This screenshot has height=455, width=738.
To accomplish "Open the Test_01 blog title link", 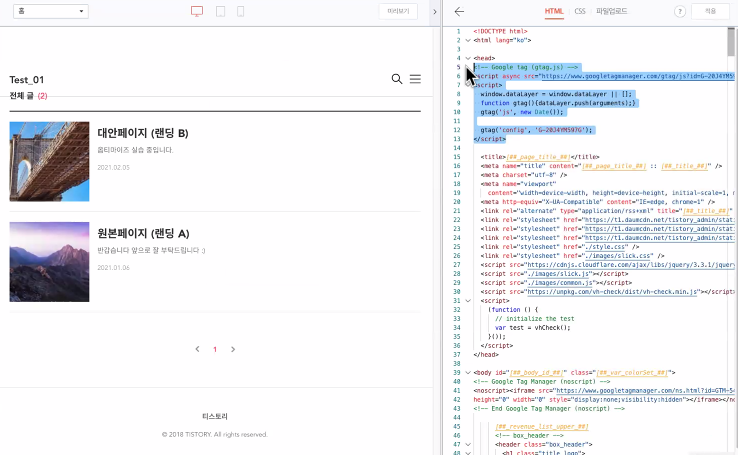I will coord(27,80).
